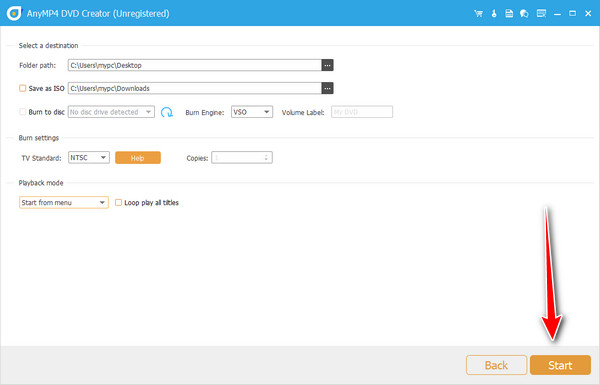The height and width of the screenshot is (385, 600).
Task: Enable the Save as ISO checkbox
Action: click(x=23, y=88)
